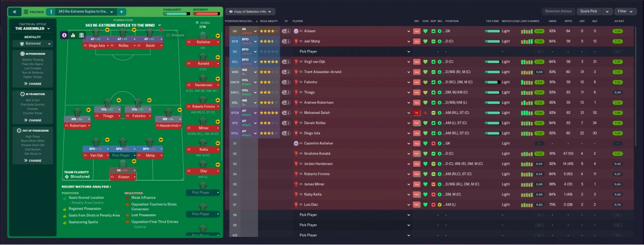This screenshot has height=245, width=644.
Task: Toggle Virgil van Dijk's player instruction switch
Action: [x=286, y=62]
